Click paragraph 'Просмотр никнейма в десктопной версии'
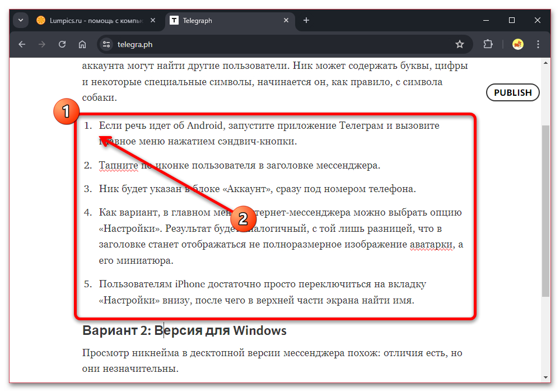560x392 pixels. [272, 361]
